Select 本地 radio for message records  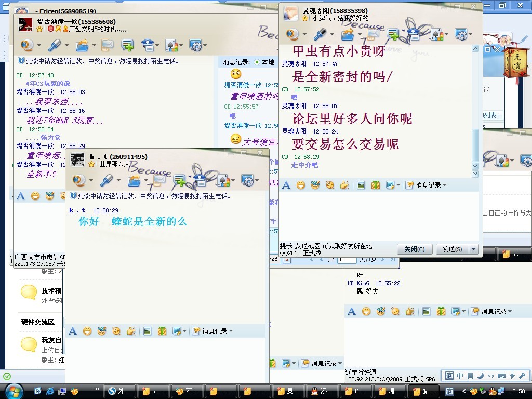tap(257, 62)
